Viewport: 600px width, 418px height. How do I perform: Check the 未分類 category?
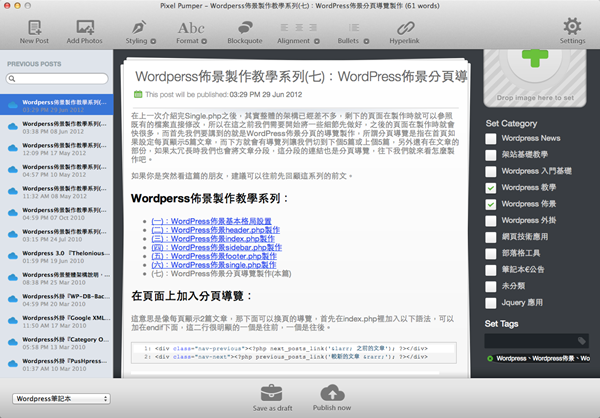click(491, 287)
